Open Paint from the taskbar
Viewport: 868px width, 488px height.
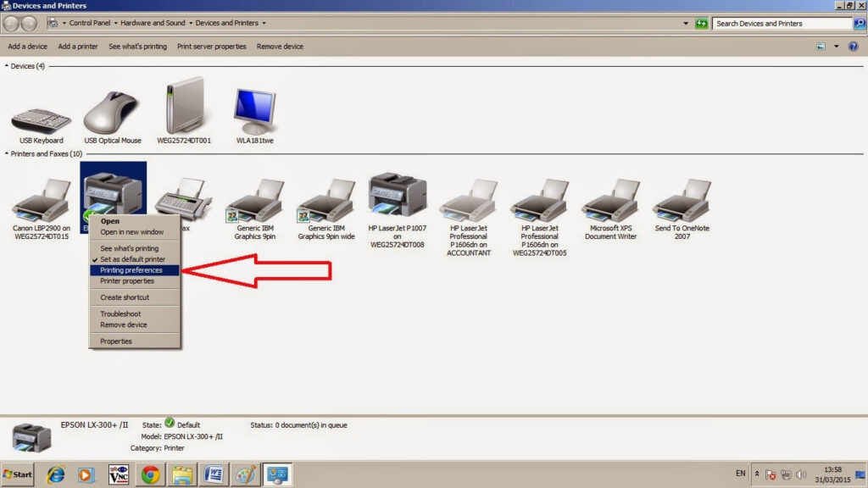click(x=245, y=474)
